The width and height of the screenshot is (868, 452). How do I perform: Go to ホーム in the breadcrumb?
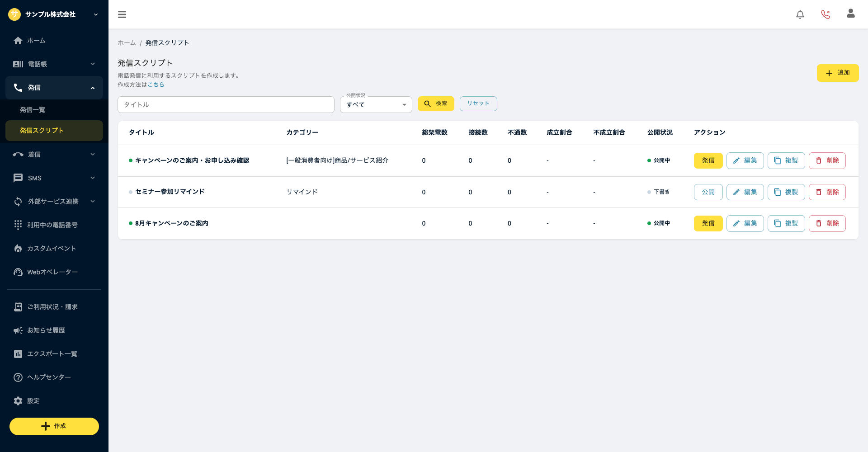click(127, 43)
